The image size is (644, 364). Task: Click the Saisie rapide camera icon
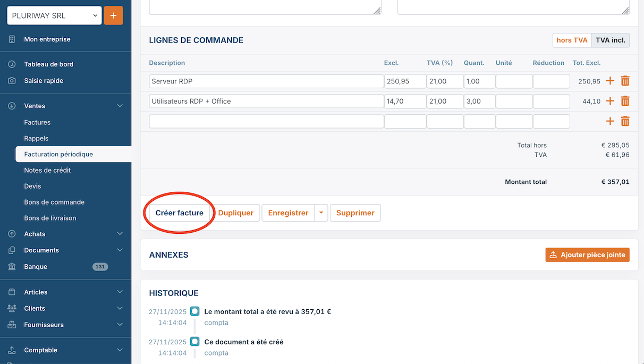[12, 81]
